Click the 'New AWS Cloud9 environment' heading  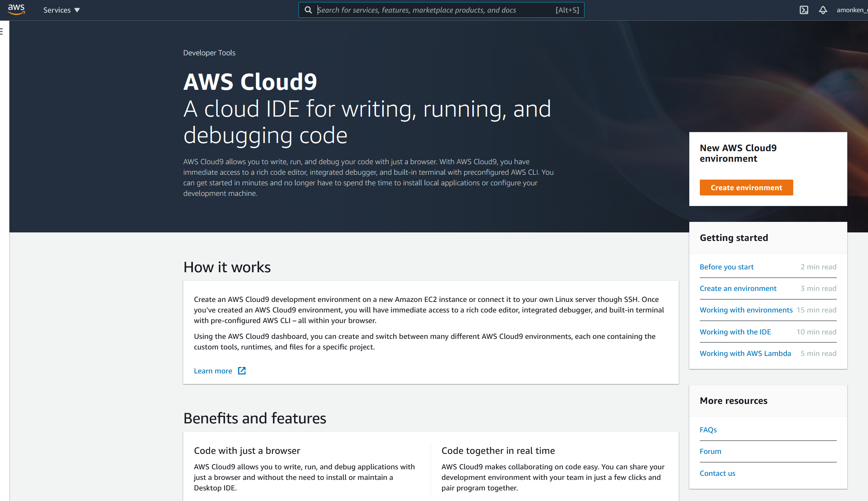click(738, 153)
